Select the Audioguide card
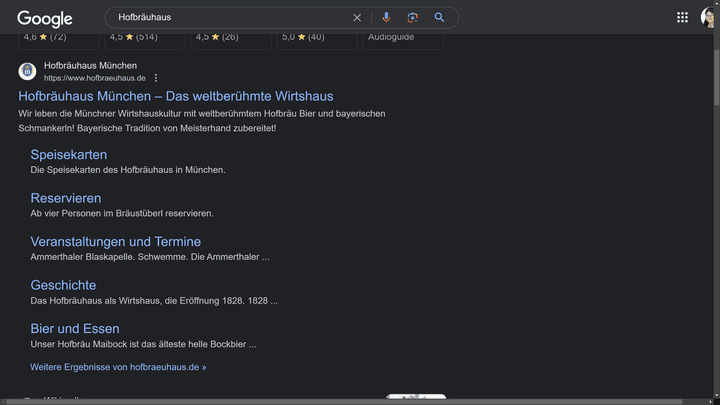Viewport: 720px width, 405px height. coord(403,41)
